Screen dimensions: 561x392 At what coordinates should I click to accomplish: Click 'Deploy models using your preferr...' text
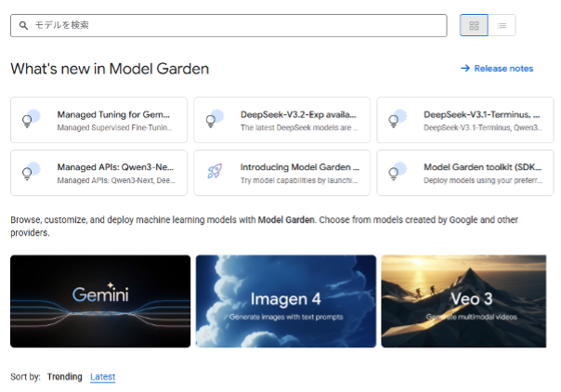[x=483, y=180]
